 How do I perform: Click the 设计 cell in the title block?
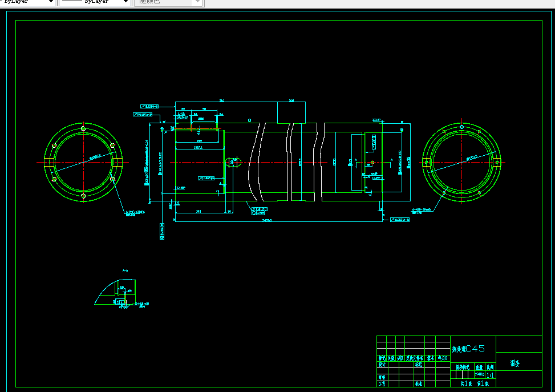tap(382, 365)
